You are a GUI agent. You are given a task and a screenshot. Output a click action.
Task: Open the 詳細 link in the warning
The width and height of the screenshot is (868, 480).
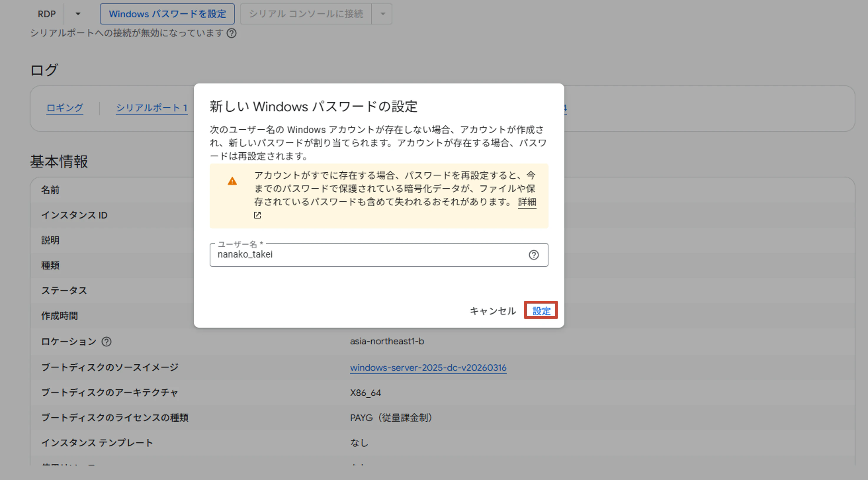click(x=527, y=202)
